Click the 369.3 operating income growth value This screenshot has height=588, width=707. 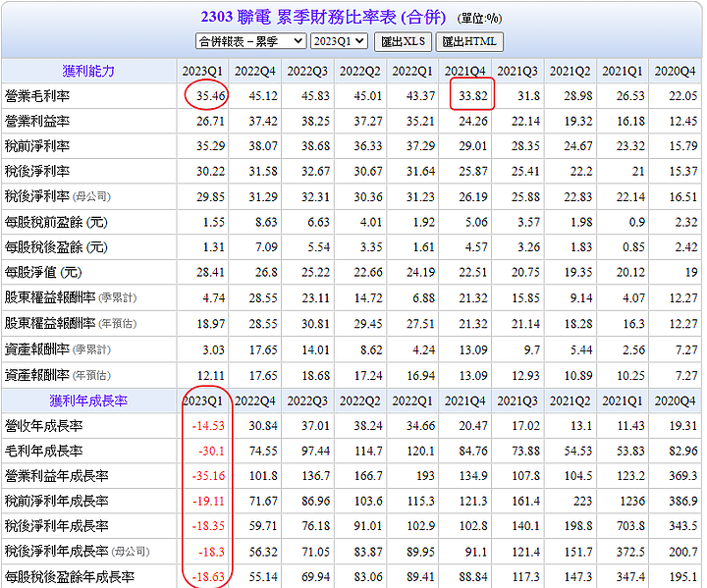tap(683, 476)
